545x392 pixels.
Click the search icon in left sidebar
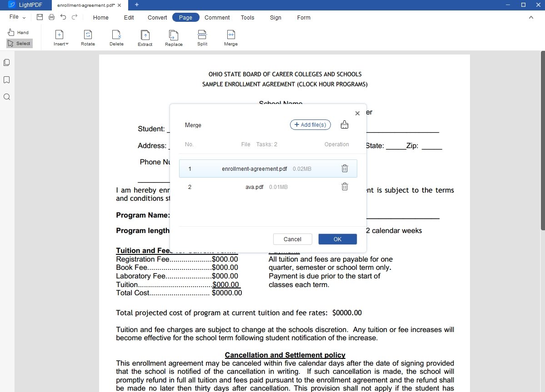[x=7, y=97]
